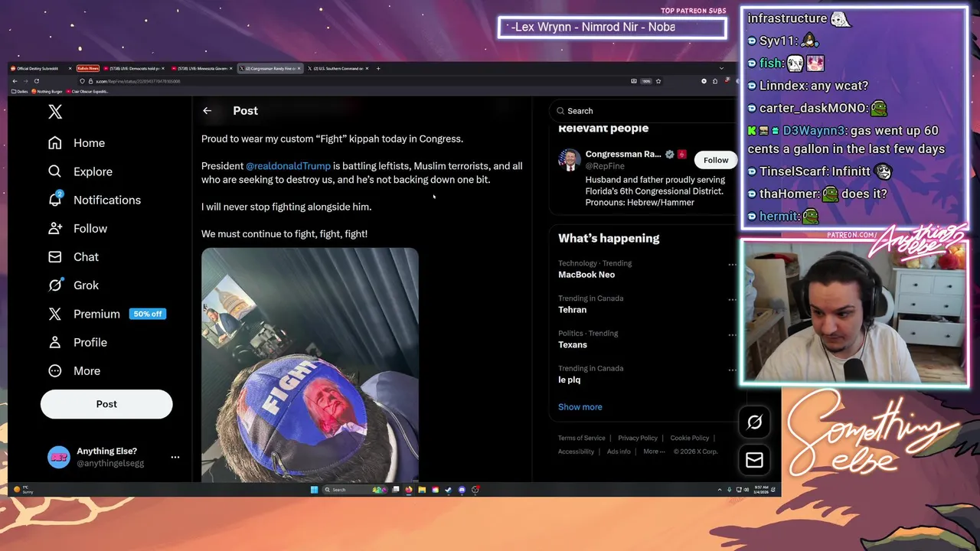
Task: Open a new browser tab
Action: click(x=378, y=68)
